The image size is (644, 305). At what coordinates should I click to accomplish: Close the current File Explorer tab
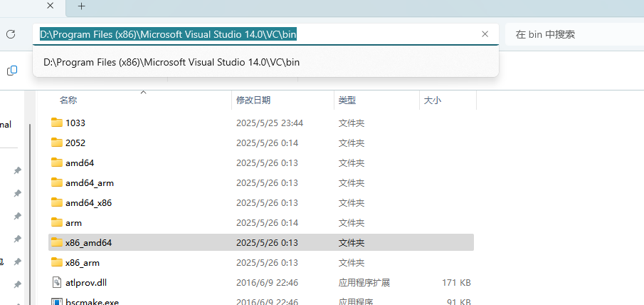tap(50, 6)
